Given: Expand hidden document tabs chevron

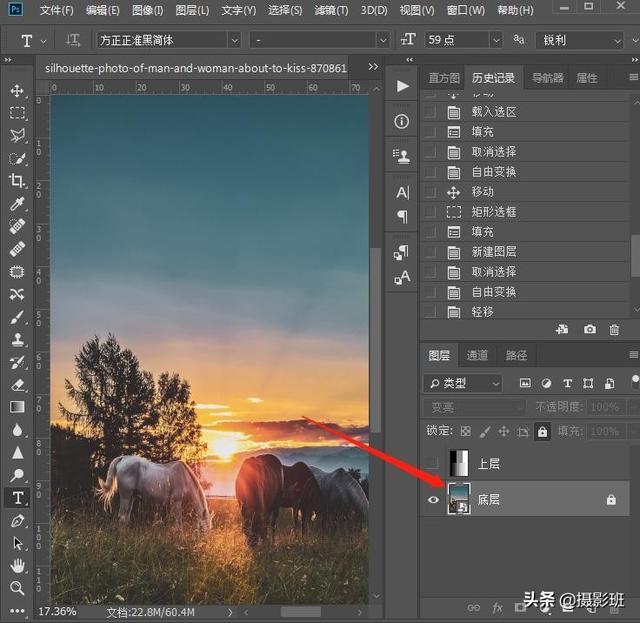Looking at the screenshot, I should (x=373, y=66).
